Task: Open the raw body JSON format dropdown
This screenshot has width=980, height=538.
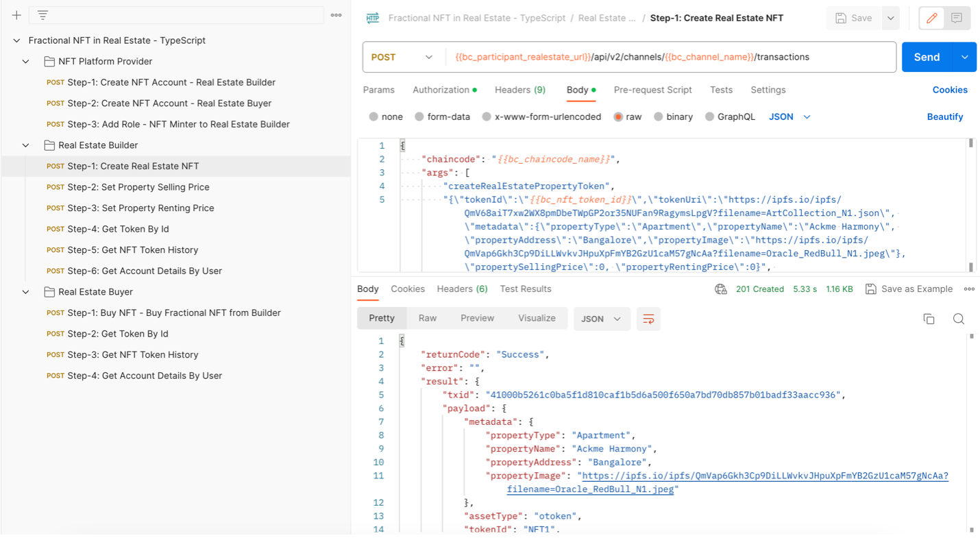Action: coord(789,117)
